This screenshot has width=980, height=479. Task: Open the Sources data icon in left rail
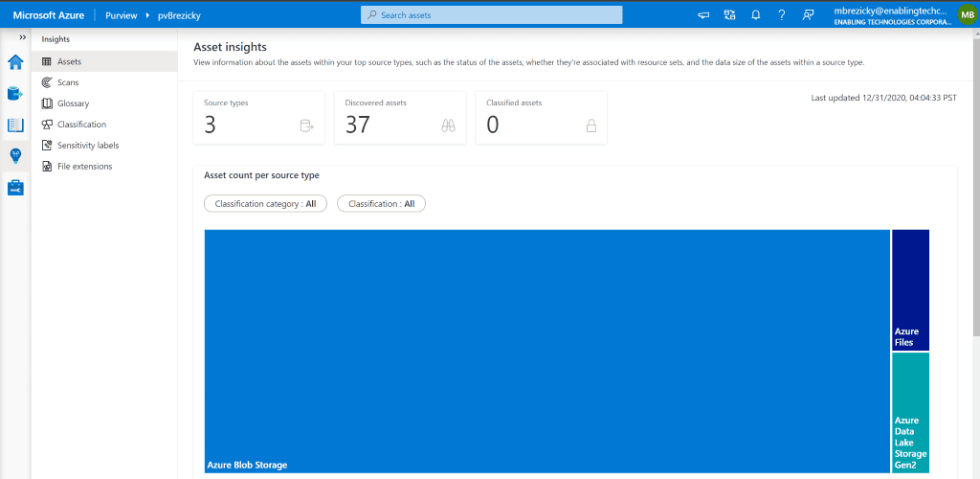(15, 93)
